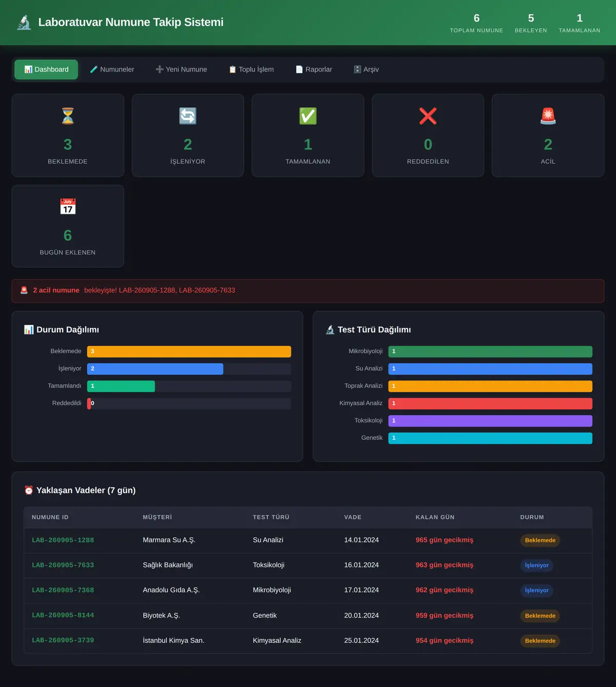
Task: Go to the Toplu İşlem tab
Action: pos(252,69)
